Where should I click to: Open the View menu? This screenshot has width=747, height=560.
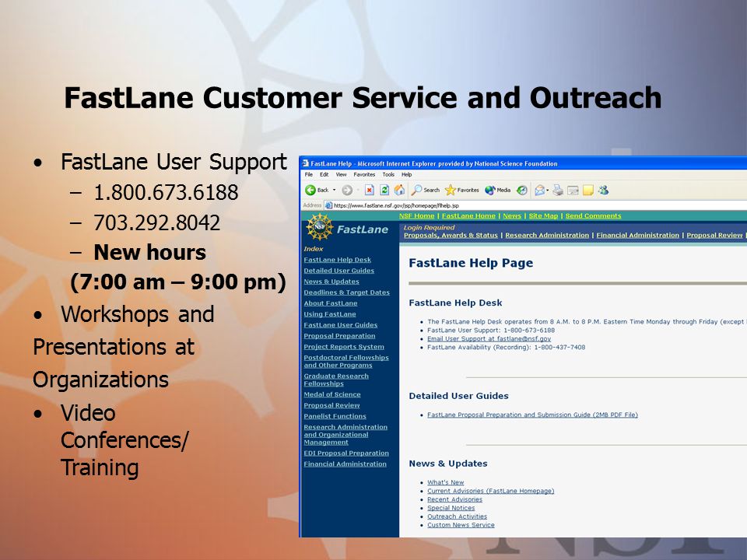coord(341,174)
